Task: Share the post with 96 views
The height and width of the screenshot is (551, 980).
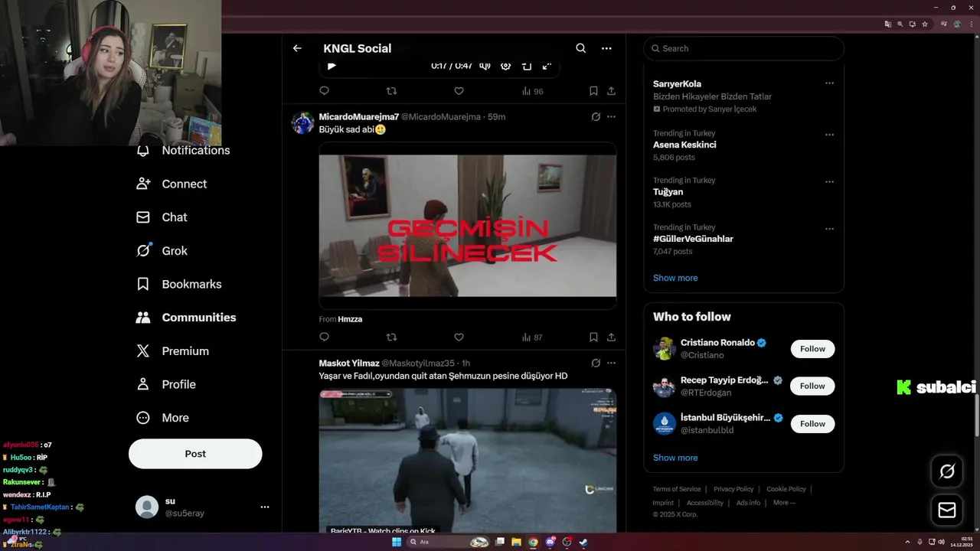Action: tap(611, 91)
